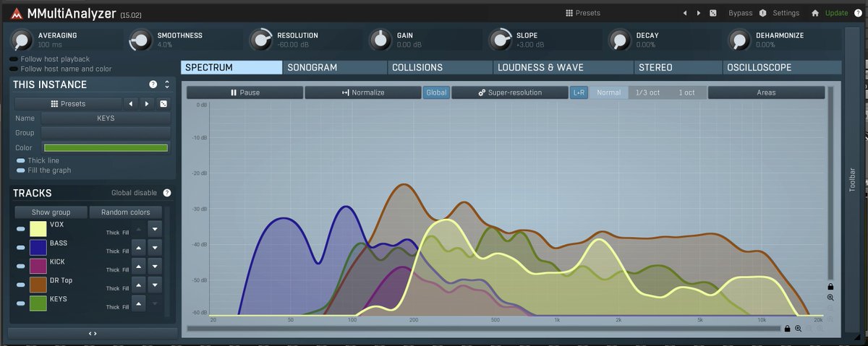Viewport: 868px width, 346px height.
Task: Zoom in horizontally on the spectrum graph
Action: [798, 329]
